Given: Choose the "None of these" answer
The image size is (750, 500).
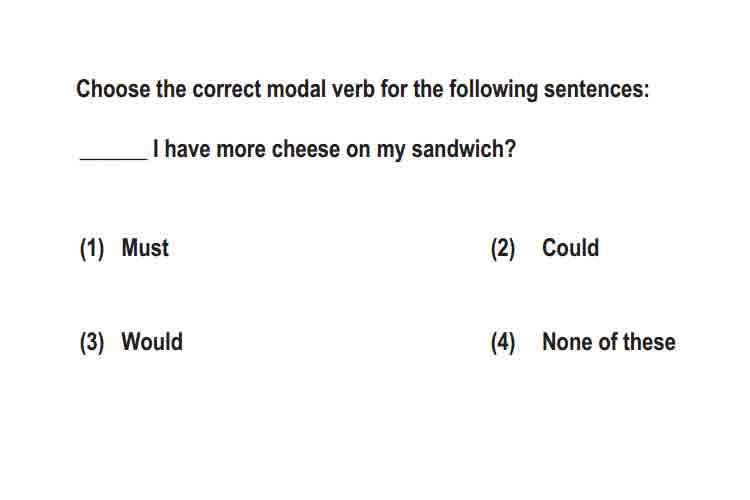Looking at the screenshot, I should tap(609, 342).
